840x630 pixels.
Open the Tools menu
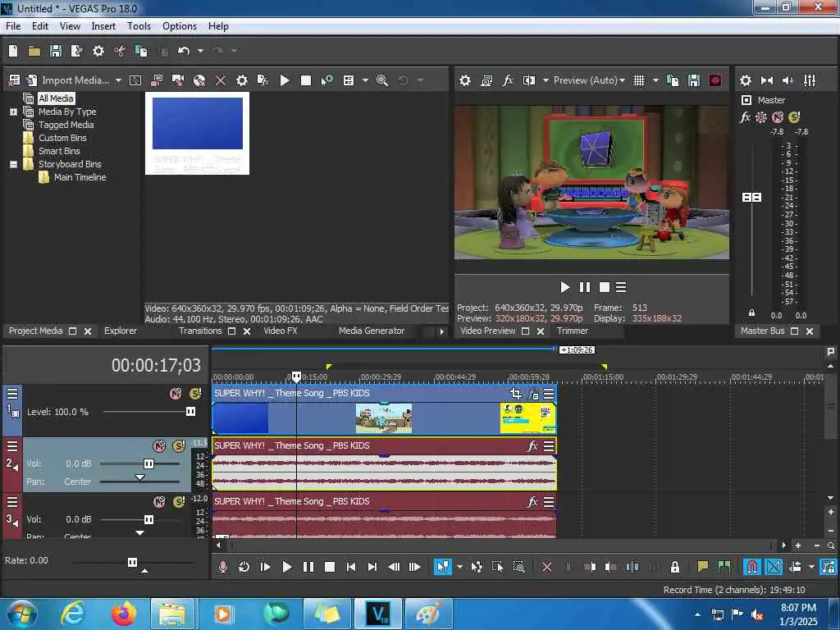(x=139, y=26)
